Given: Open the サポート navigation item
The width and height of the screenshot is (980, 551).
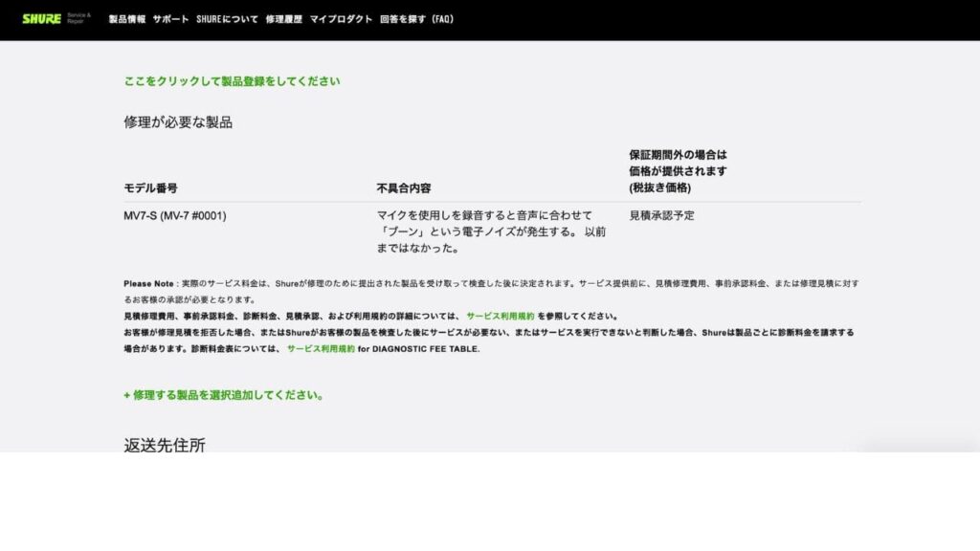Looking at the screenshot, I should click(x=170, y=19).
